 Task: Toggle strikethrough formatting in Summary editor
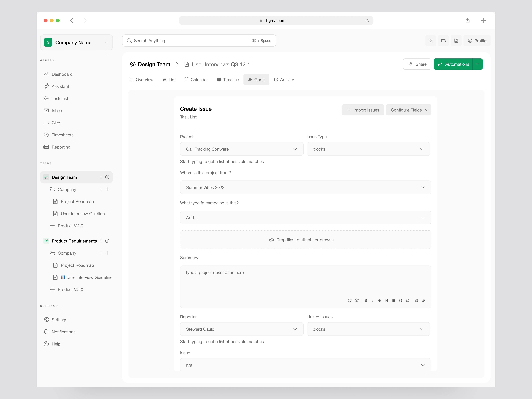(379, 300)
